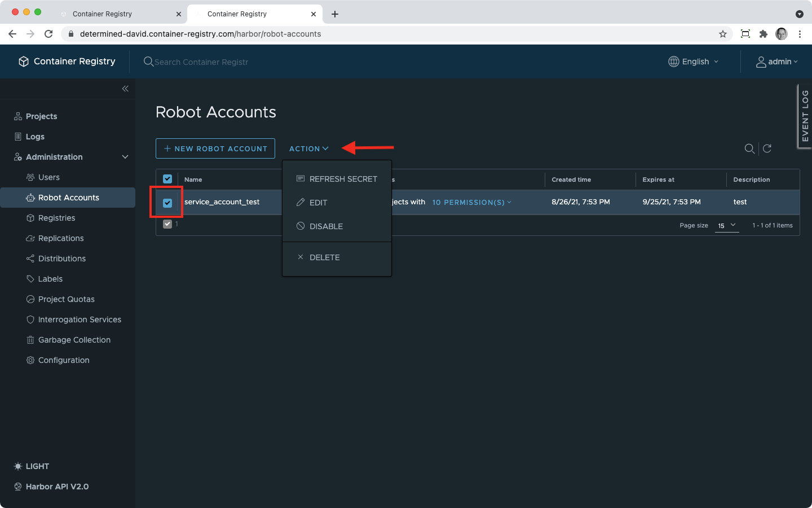The height and width of the screenshot is (508, 812).
Task: Reload the browser page
Action: 48,34
